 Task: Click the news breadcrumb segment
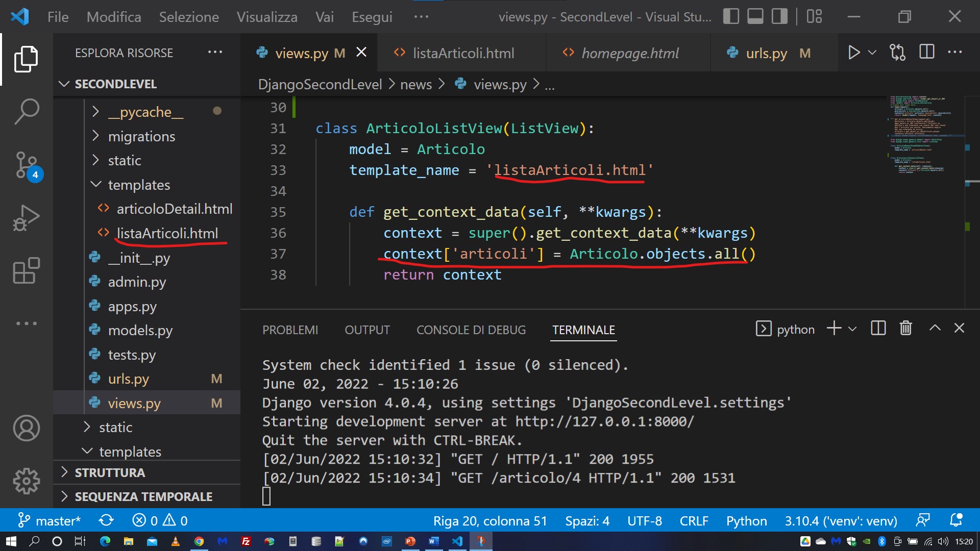click(415, 84)
